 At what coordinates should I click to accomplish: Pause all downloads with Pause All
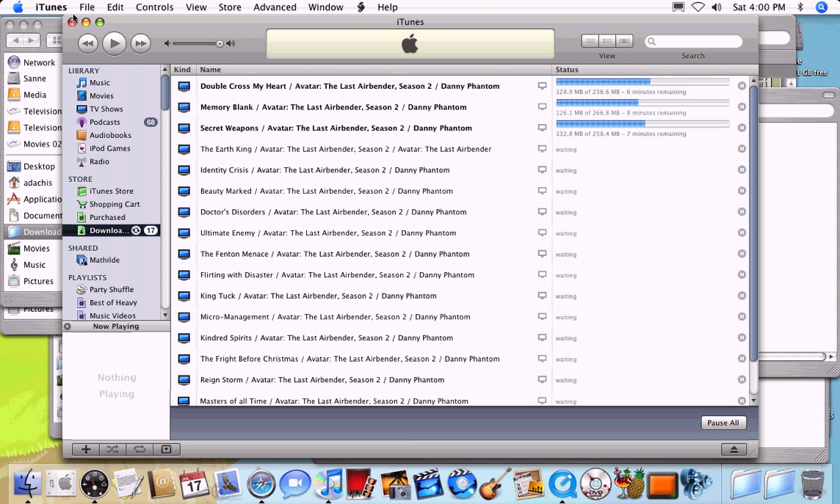tap(723, 423)
